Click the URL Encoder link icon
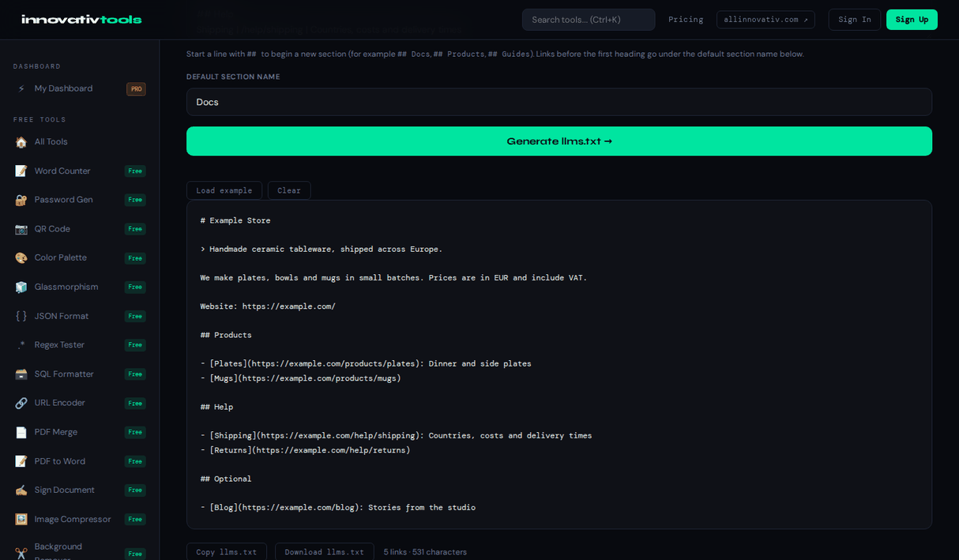Viewport: 959px width, 560px height. 21,403
